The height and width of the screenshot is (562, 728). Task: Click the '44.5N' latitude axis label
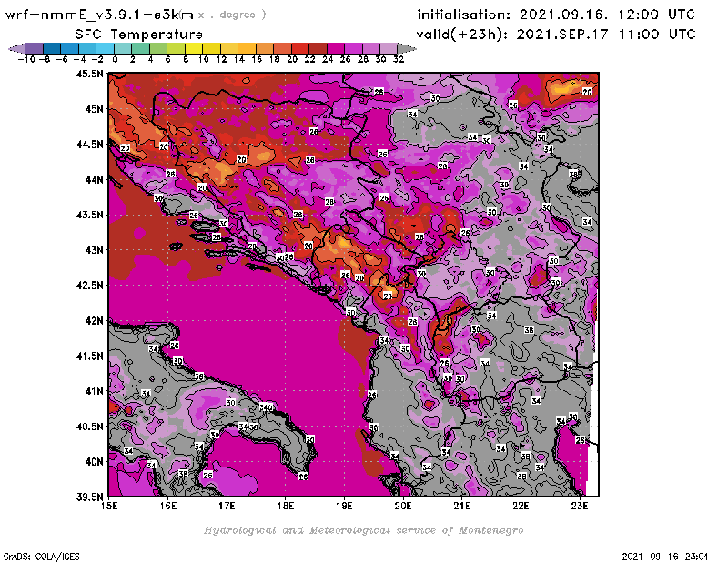(x=90, y=145)
